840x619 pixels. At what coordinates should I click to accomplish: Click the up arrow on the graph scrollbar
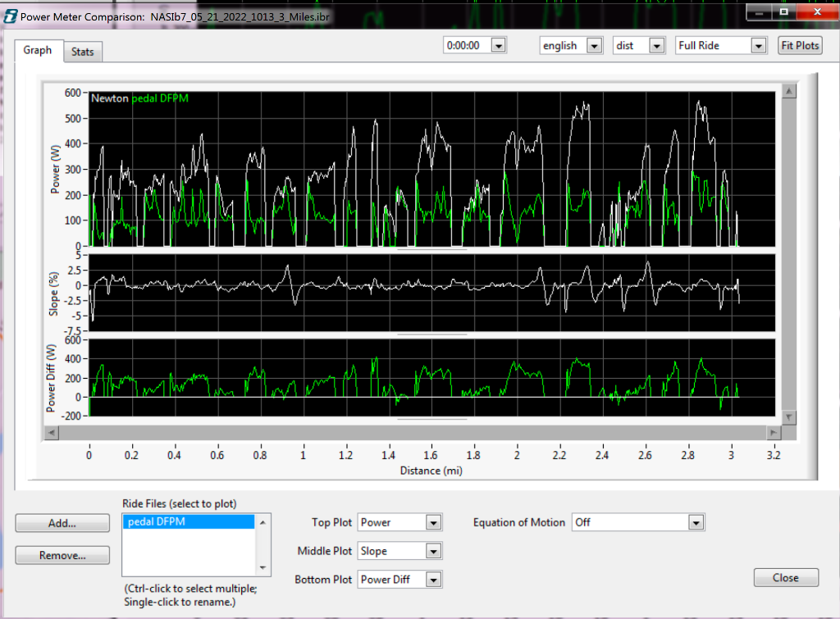[x=789, y=90]
